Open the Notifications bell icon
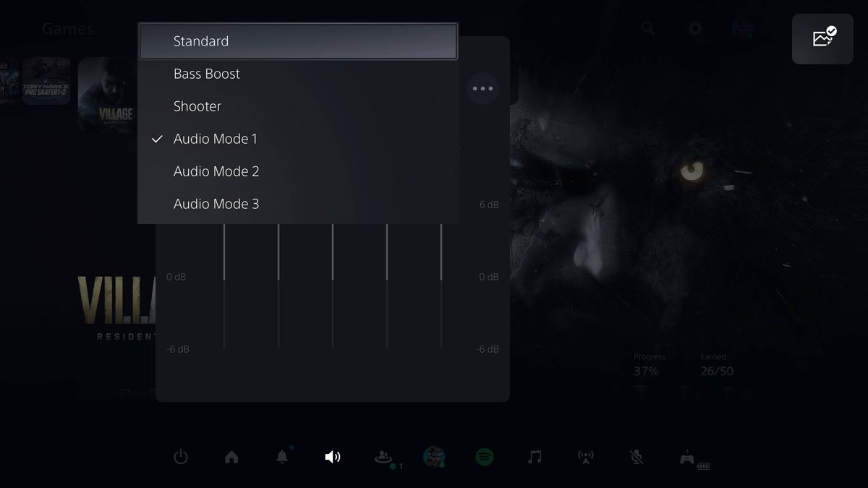The height and width of the screenshot is (488, 868). pos(282,456)
